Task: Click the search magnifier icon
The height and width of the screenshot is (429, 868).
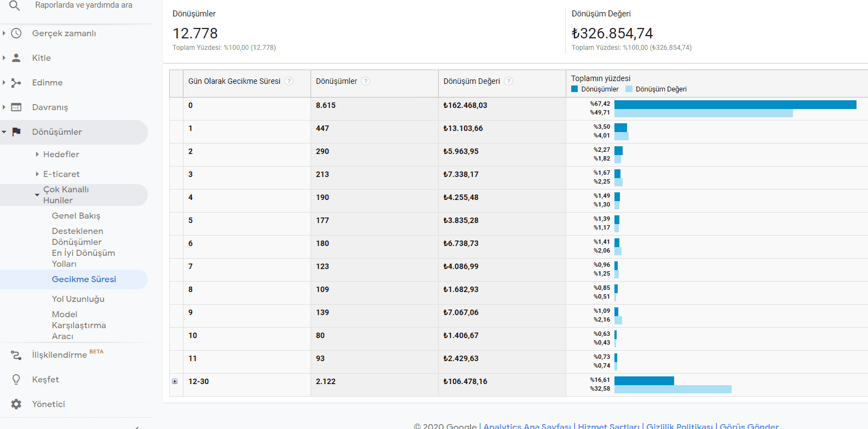Action: coord(15,5)
